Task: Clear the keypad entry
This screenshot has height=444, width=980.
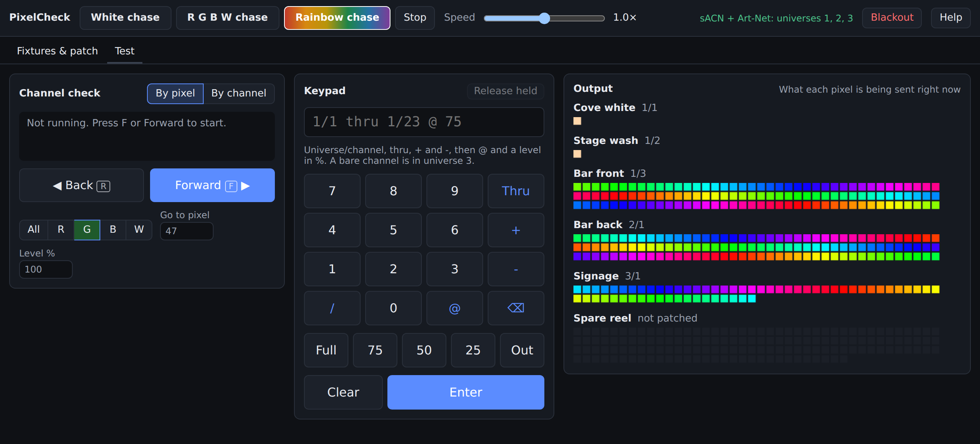Action: [x=343, y=392]
